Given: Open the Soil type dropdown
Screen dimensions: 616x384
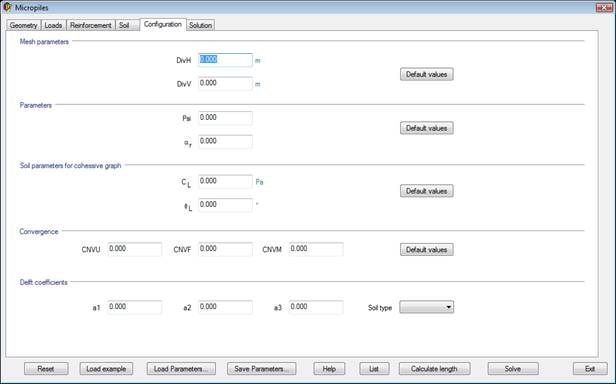Looking at the screenshot, I should (427, 307).
